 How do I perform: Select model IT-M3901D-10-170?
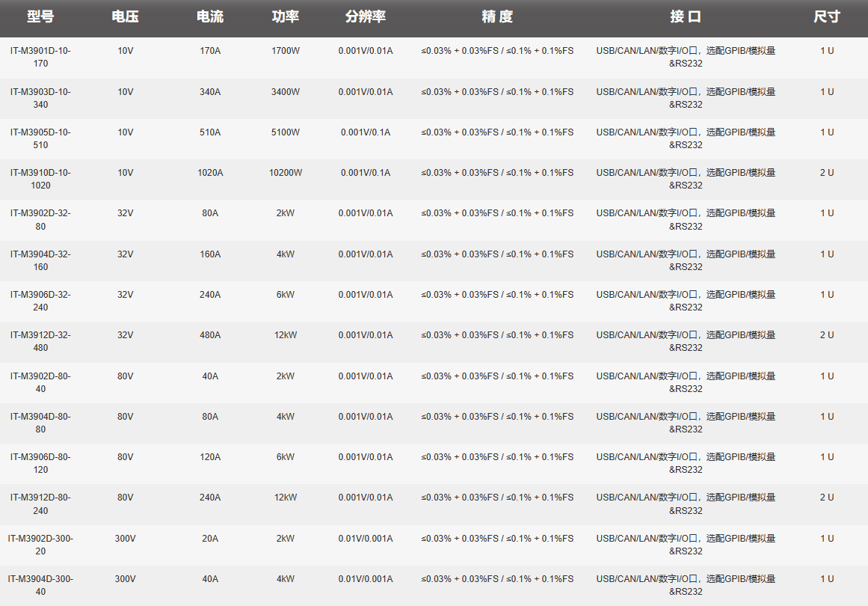(x=40, y=57)
